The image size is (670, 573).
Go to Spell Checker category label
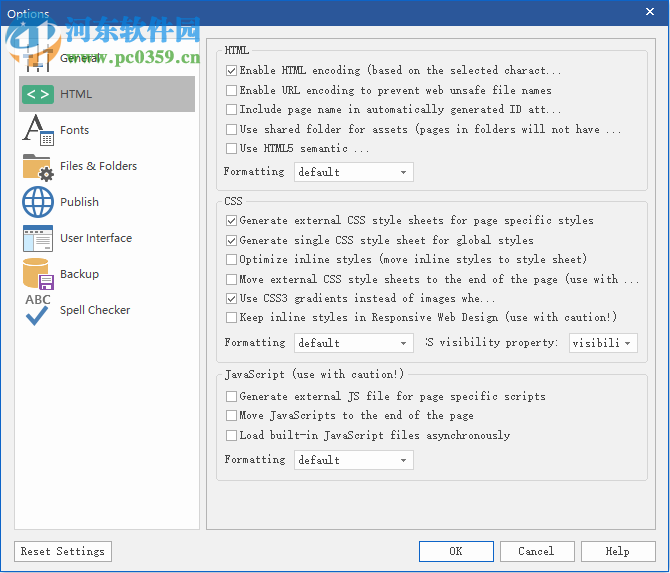(x=95, y=310)
